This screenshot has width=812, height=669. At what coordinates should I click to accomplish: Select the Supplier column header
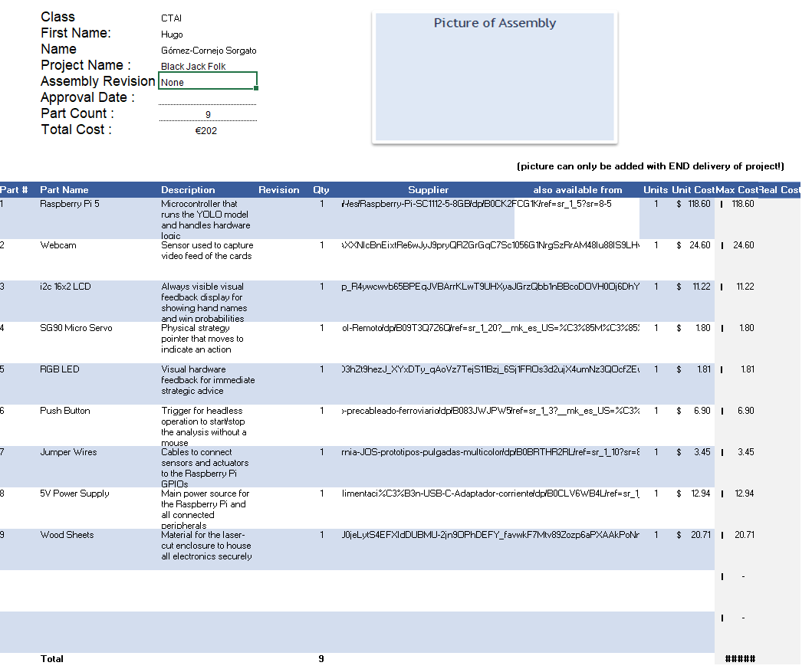tap(429, 190)
